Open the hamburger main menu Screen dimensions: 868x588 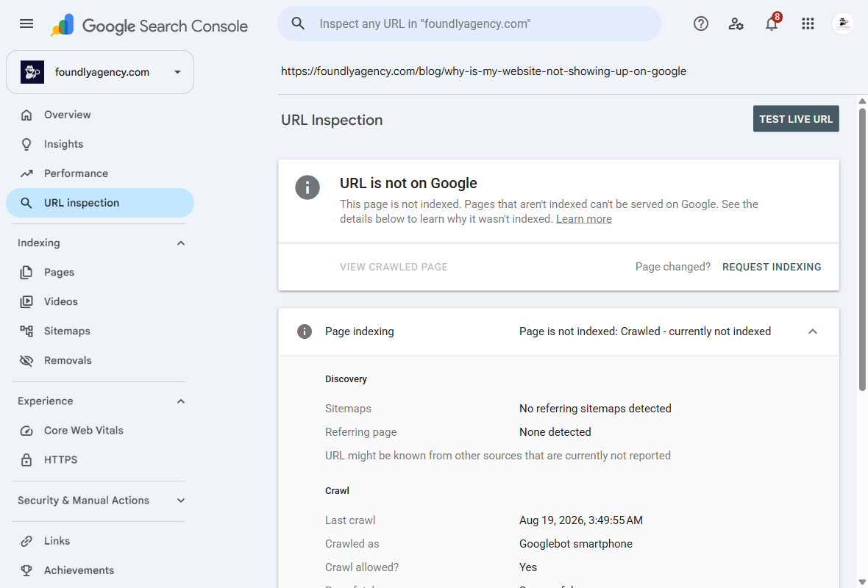pyautogui.click(x=26, y=24)
